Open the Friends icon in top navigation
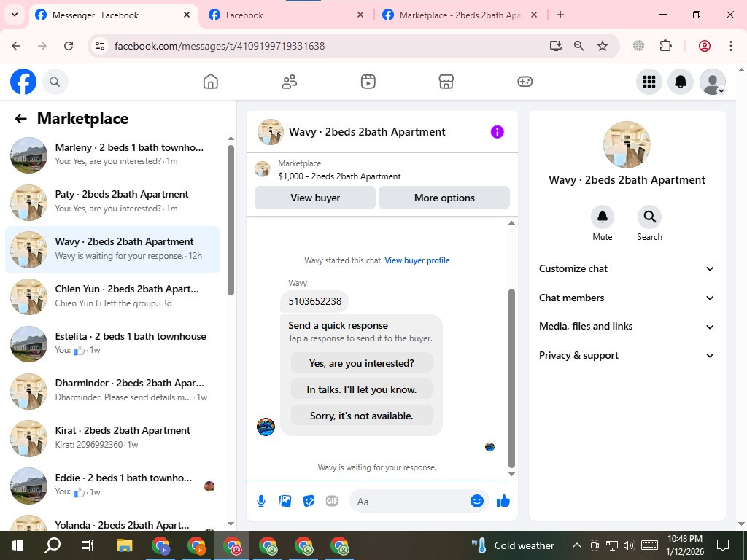This screenshot has width=747, height=560. coord(289,82)
